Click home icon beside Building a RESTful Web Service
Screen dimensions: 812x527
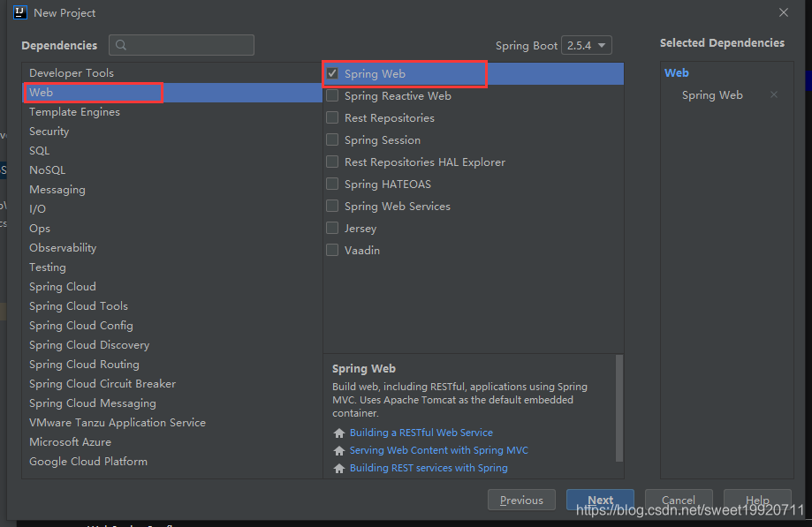coord(339,433)
